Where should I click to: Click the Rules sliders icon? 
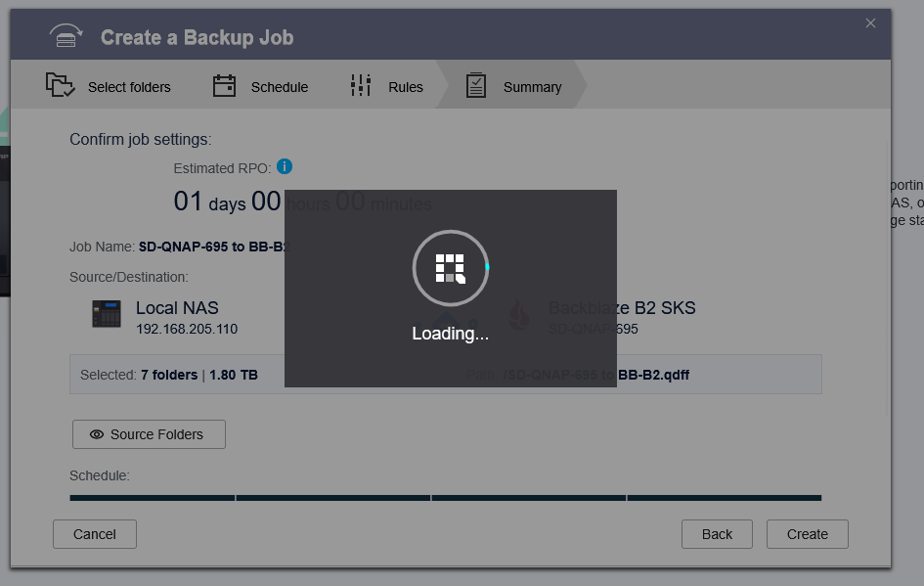click(x=362, y=86)
